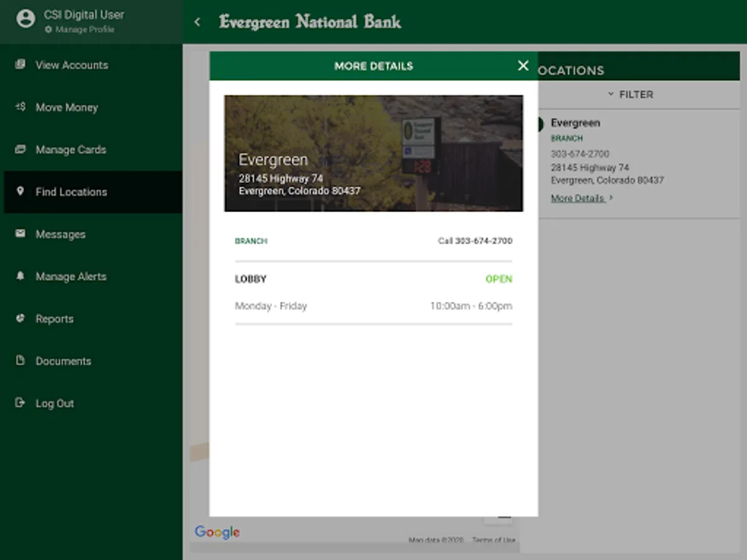Click the Reports pie chart icon
The height and width of the screenshot is (560, 747).
pyautogui.click(x=21, y=318)
